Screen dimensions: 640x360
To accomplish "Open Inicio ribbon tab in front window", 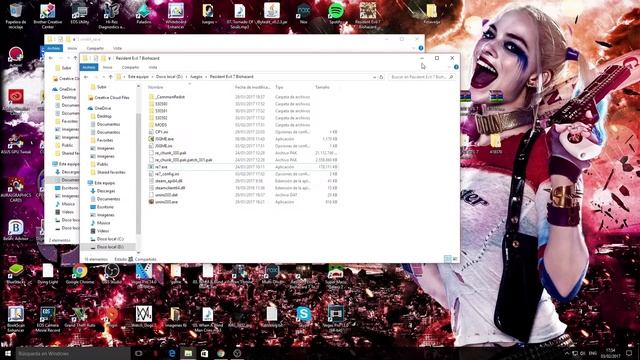I will tap(107, 67).
